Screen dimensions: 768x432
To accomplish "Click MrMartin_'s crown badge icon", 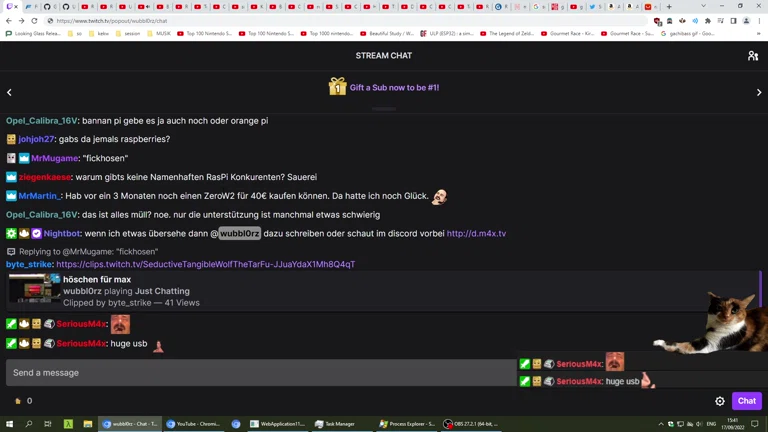I will click(11, 196).
